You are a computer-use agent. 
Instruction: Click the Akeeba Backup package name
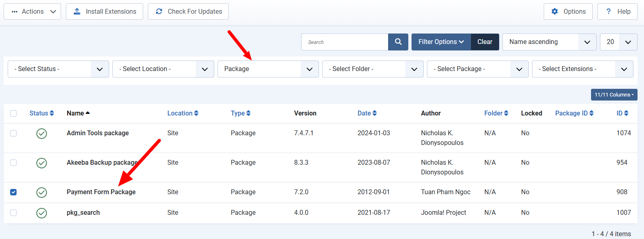(x=102, y=163)
